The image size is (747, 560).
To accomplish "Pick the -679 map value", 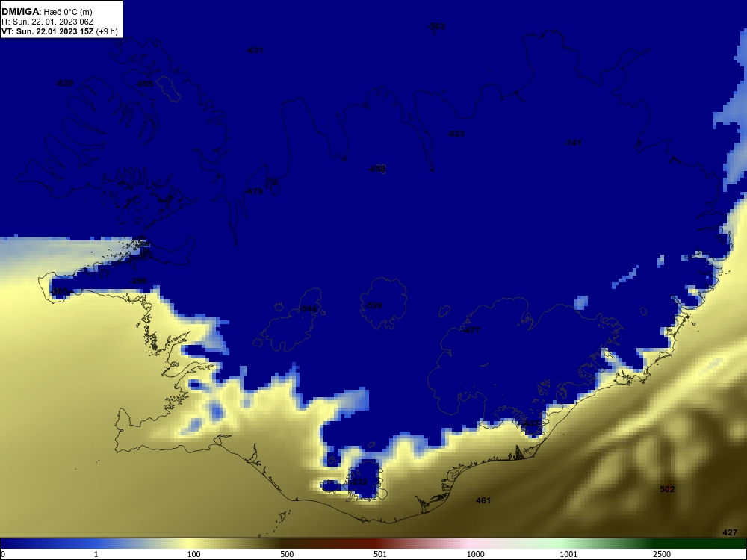I will [254, 191].
